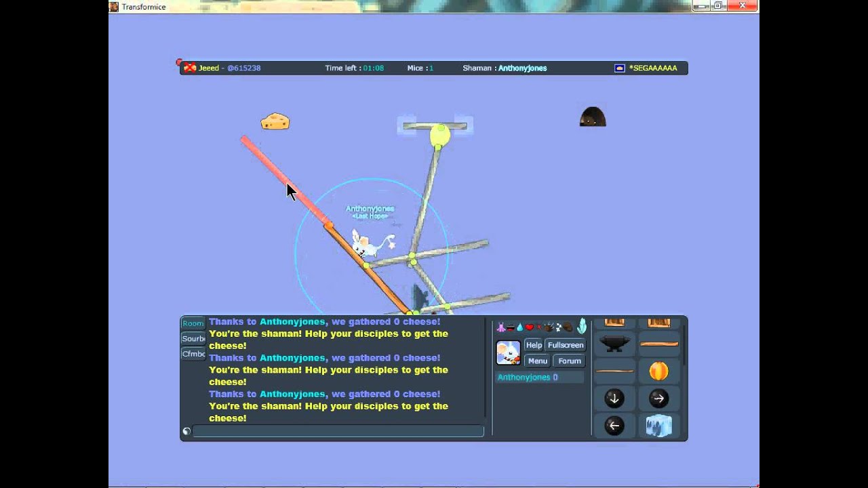Screen dimensions: 868x488
Task: Click the red heart emote icon
Action: tap(530, 327)
